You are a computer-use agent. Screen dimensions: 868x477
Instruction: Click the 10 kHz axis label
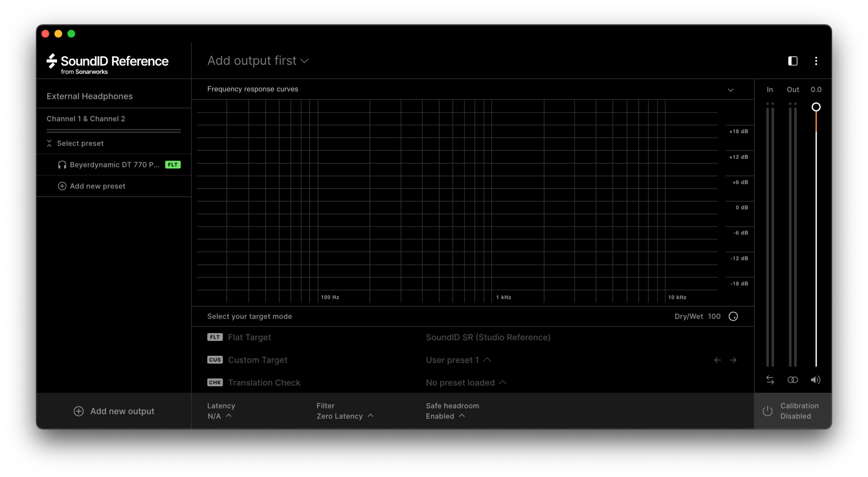click(x=677, y=297)
